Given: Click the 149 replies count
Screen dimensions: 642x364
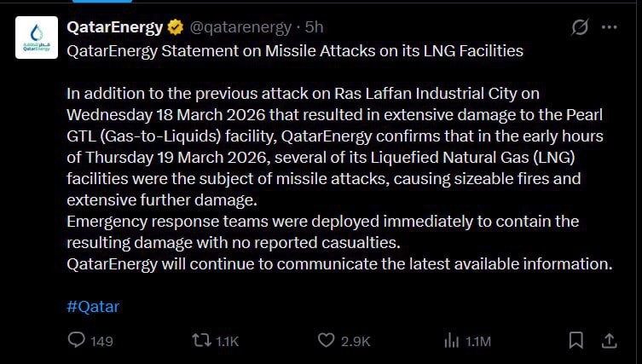Looking at the screenshot, I should click(x=101, y=341).
